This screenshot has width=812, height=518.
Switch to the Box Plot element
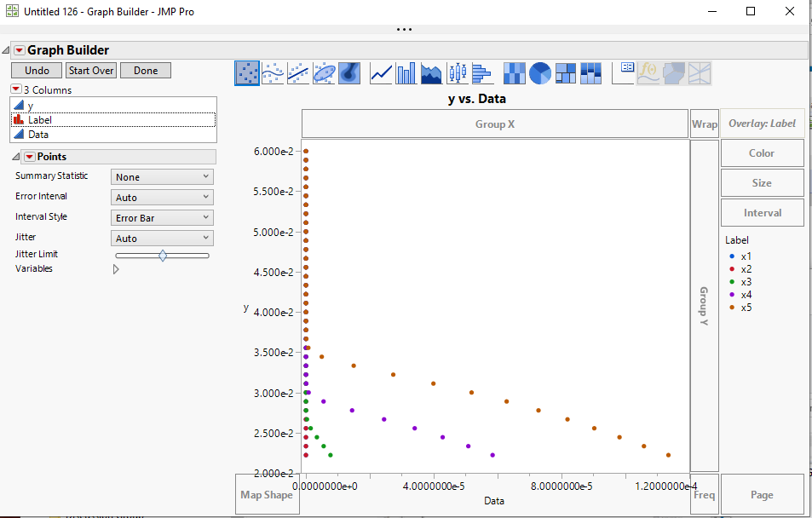(456, 73)
